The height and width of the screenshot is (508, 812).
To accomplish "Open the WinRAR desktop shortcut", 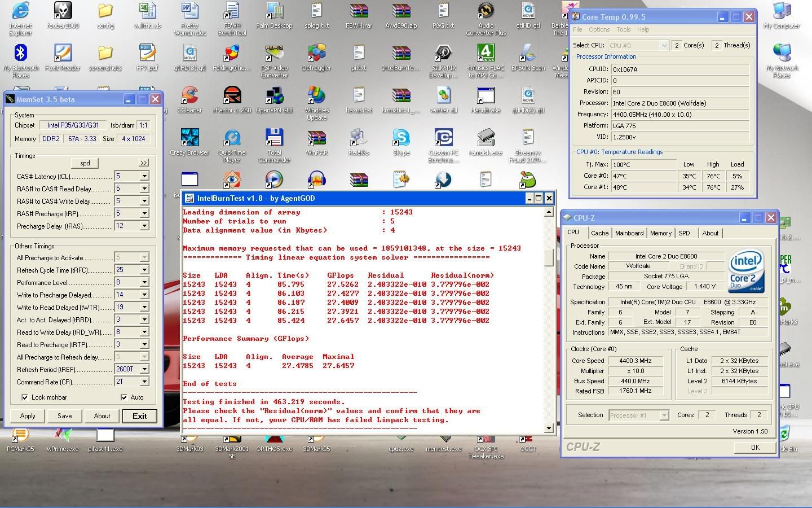I will click(x=316, y=138).
